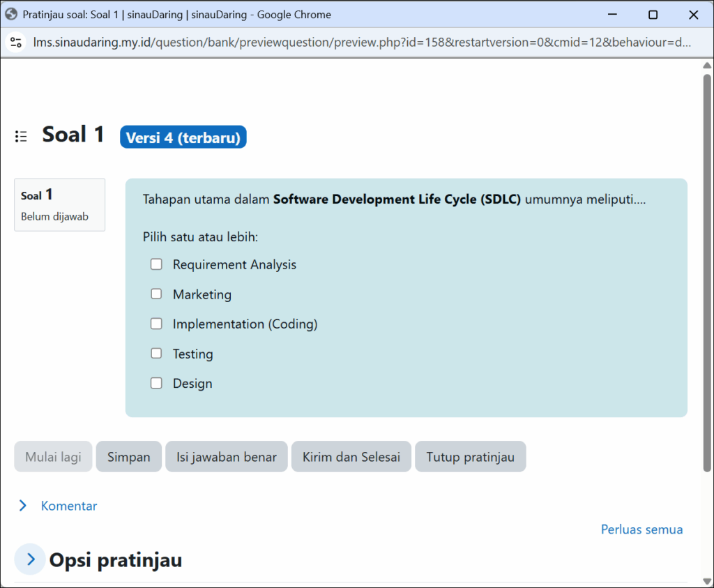Tick the Marketing checkbox
Image resolution: width=714 pixels, height=588 pixels.
point(157,294)
